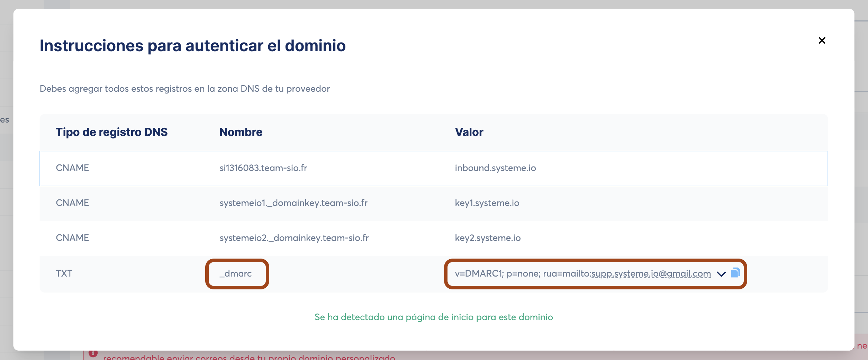
Task: Click the si1316083.team-sio.fr name cell
Action: tap(263, 168)
